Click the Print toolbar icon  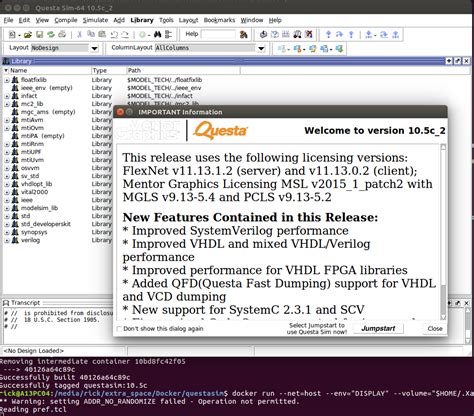point(62,34)
